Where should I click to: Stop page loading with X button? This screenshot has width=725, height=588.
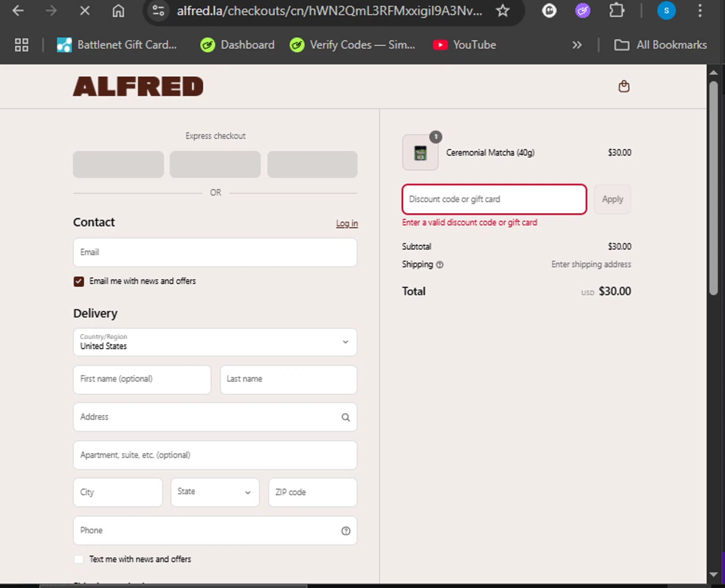click(85, 11)
